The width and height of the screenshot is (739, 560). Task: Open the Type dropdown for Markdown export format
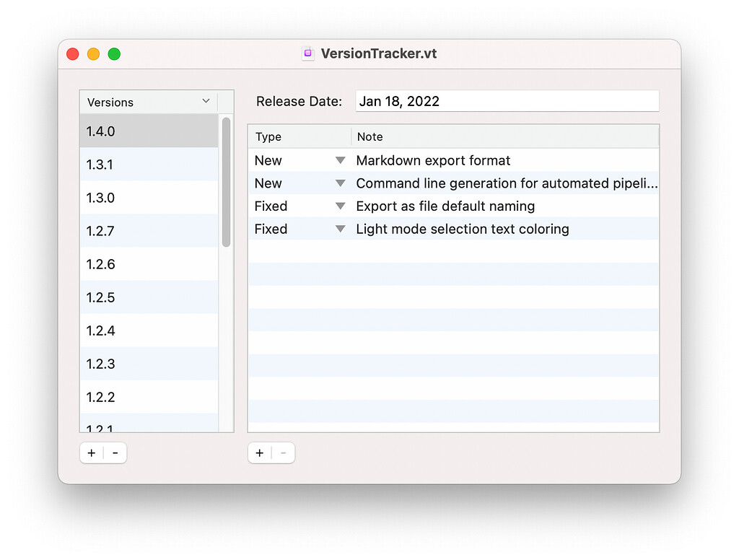tap(339, 159)
